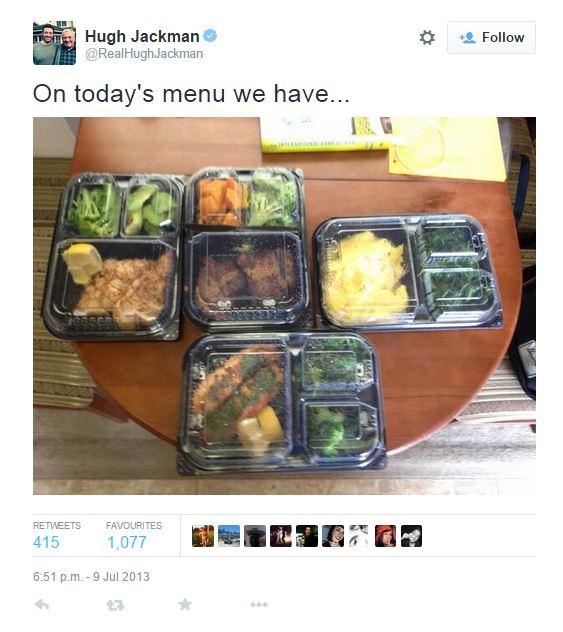
Task: Click the retweet icon below the timestamp
Action: click(115, 605)
